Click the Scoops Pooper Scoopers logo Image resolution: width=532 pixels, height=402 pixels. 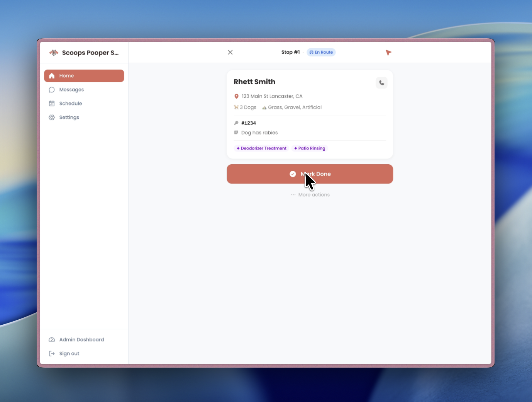click(x=54, y=53)
